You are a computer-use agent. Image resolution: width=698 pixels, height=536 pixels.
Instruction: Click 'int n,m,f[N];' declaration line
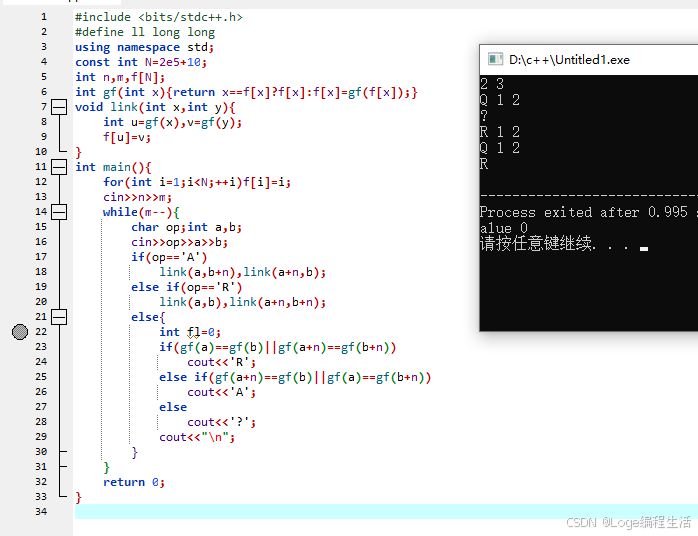(120, 77)
